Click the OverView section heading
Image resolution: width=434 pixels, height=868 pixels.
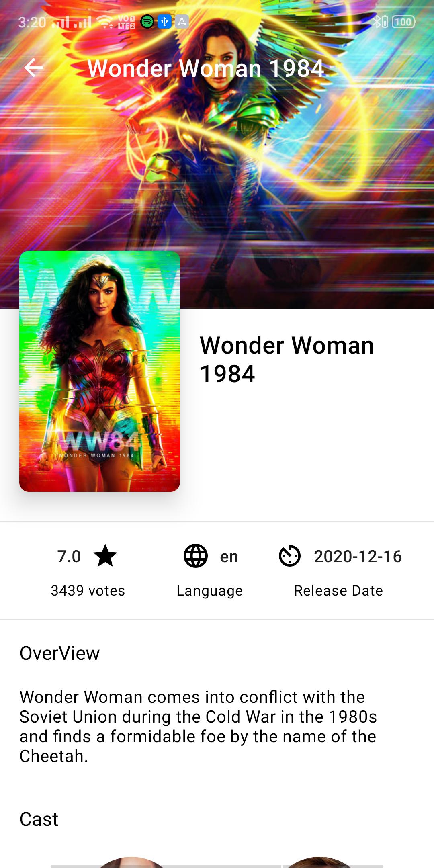(60, 653)
